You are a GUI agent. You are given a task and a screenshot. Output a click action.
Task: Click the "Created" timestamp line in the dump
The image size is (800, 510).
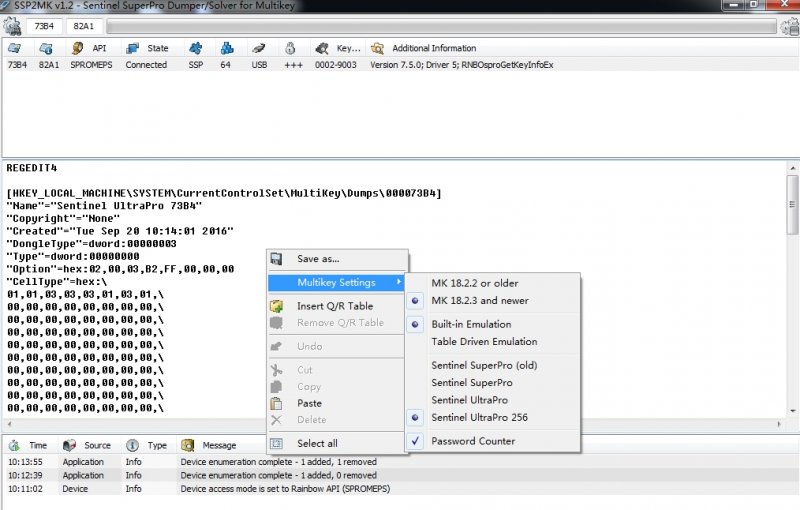120,231
